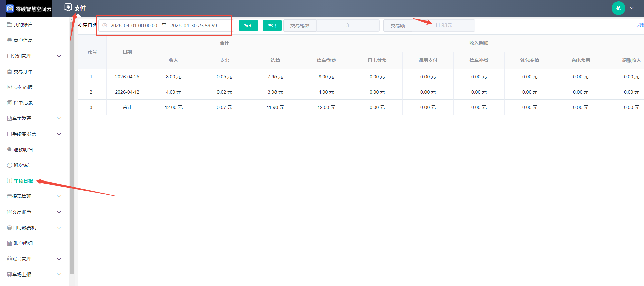This screenshot has height=286, width=644.
Task: Expand the 手续费发票 submenu chevron
Action: pyautogui.click(x=59, y=134)
